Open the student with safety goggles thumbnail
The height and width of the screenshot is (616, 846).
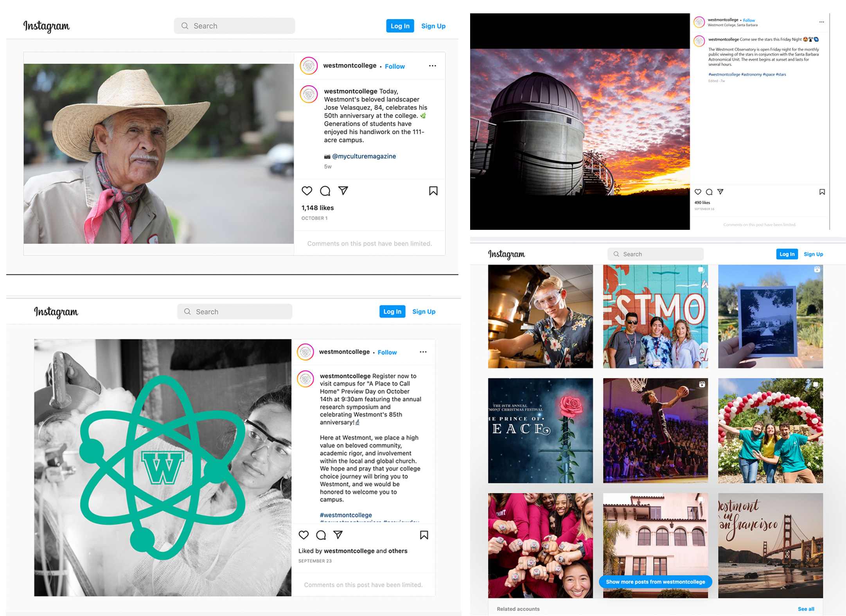(540, 316)
